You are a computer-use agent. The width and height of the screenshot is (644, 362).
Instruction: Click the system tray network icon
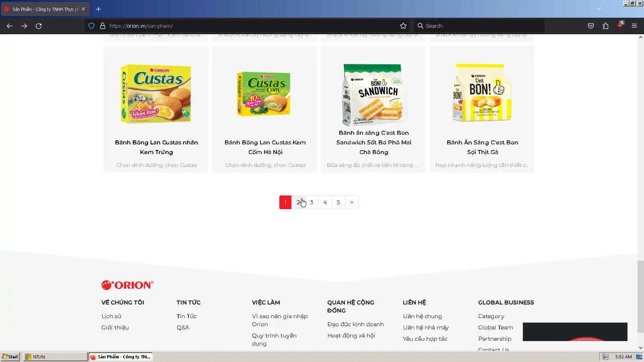605,357
